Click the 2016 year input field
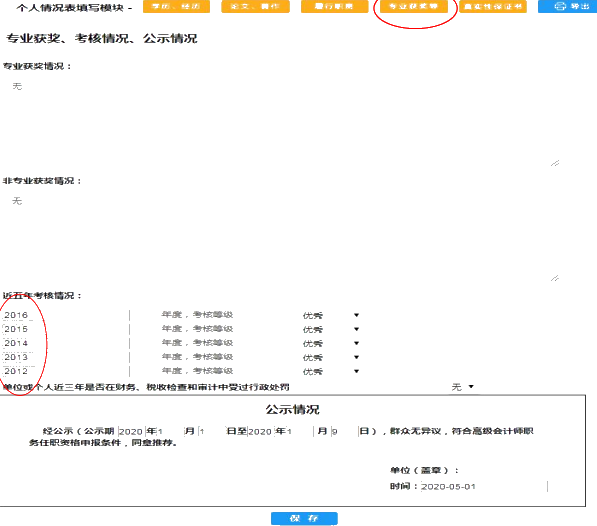The image size is (597, 526). (x=66, y=315)
